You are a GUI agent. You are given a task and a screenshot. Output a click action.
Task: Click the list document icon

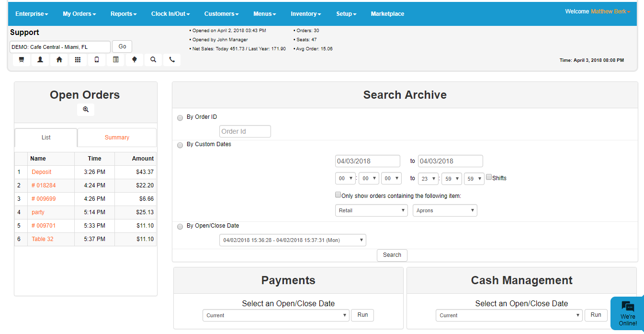pyautogui.click(x=115, y=60)
